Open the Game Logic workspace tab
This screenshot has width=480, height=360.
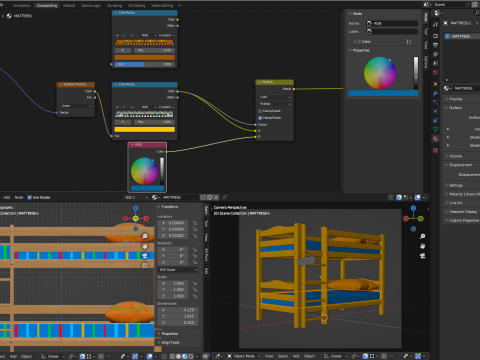pyautogui.click(x=91, y=5)
